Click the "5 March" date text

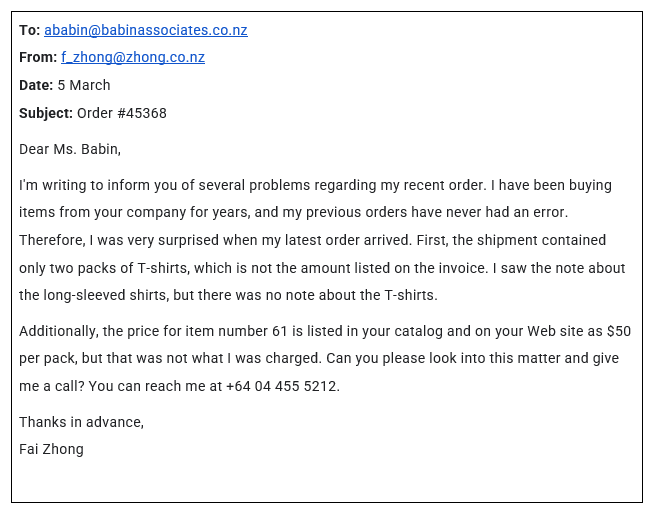(x=84, y=85)
